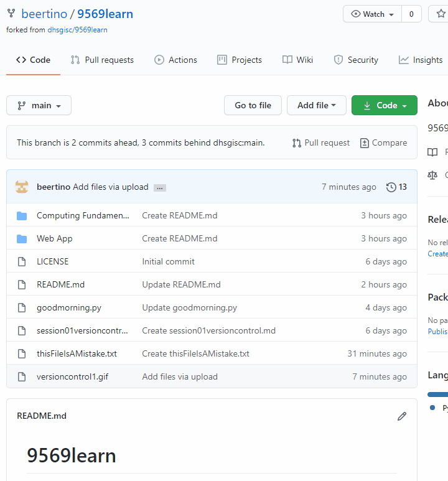Expand the Add file dropdown
448x481 pixels.
coord(317,105)
